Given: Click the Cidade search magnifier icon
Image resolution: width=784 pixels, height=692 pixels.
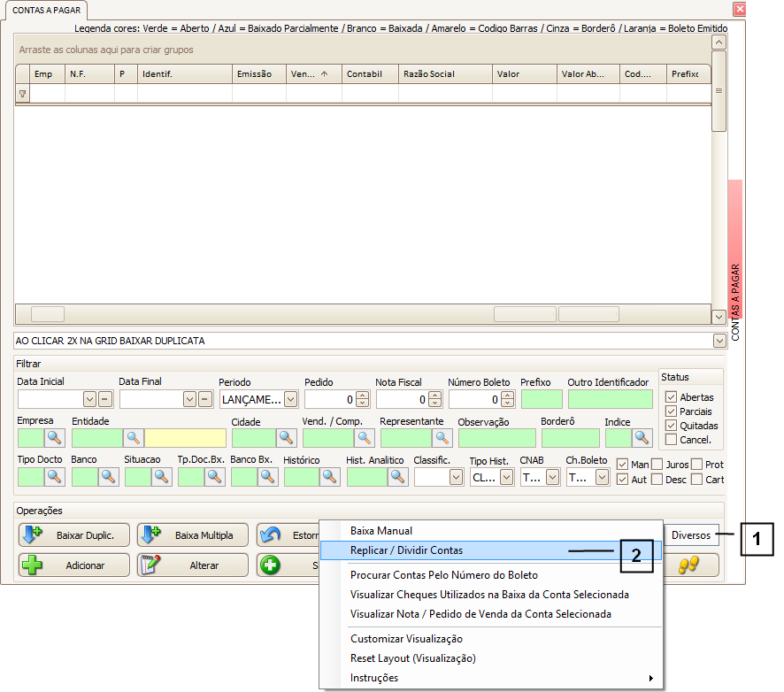Looking at the screenshot, I should [x=287, y=437].
